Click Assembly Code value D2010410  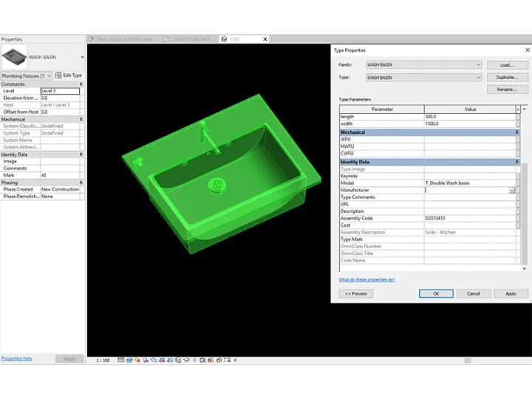[470, 219]
